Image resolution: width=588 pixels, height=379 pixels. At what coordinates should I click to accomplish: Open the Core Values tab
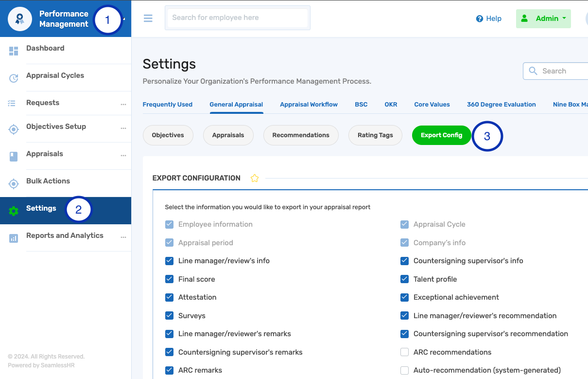coord(432,105)
